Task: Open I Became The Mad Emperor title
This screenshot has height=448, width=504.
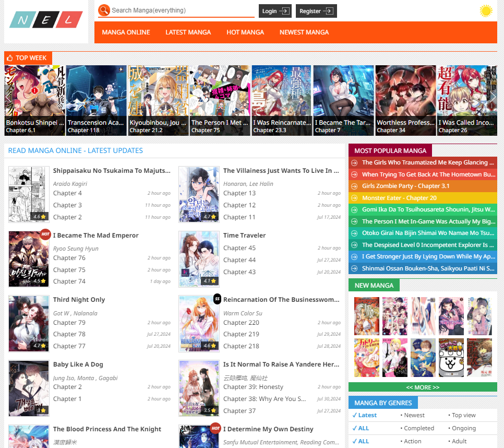Action: (96, 235)
